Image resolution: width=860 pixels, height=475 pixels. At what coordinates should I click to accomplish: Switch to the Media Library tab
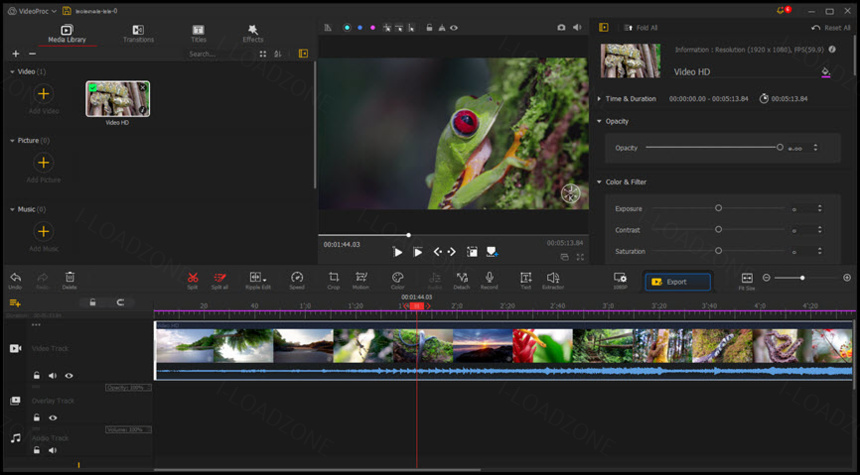pyautogui.click(x=67, y=34)
